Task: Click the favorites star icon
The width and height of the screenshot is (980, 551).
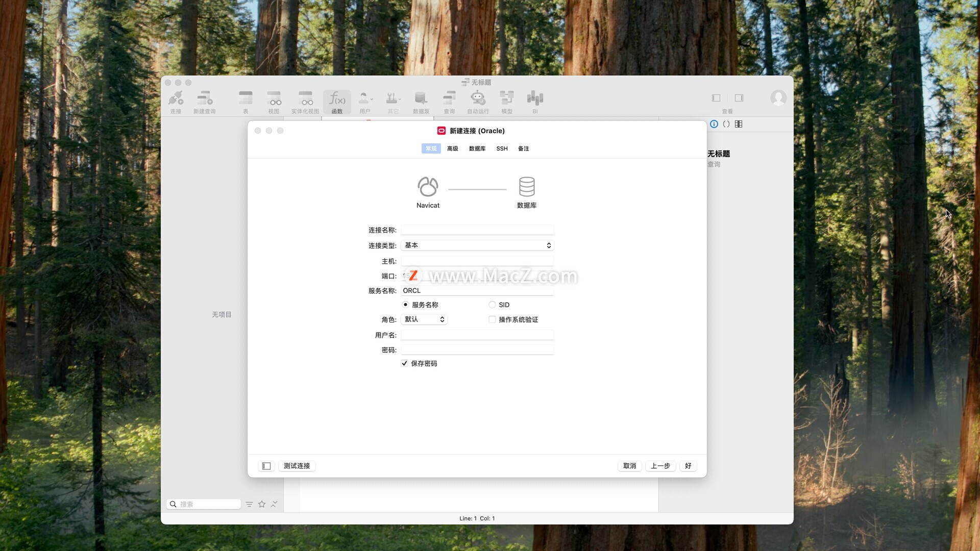Action: tap(262, 504)
